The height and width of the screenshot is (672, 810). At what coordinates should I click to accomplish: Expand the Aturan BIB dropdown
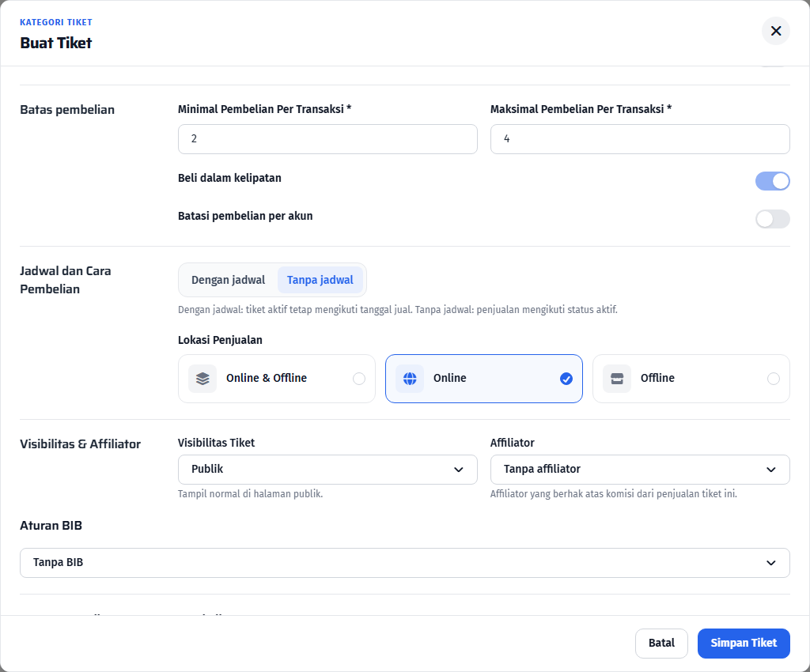click(405, 563)
